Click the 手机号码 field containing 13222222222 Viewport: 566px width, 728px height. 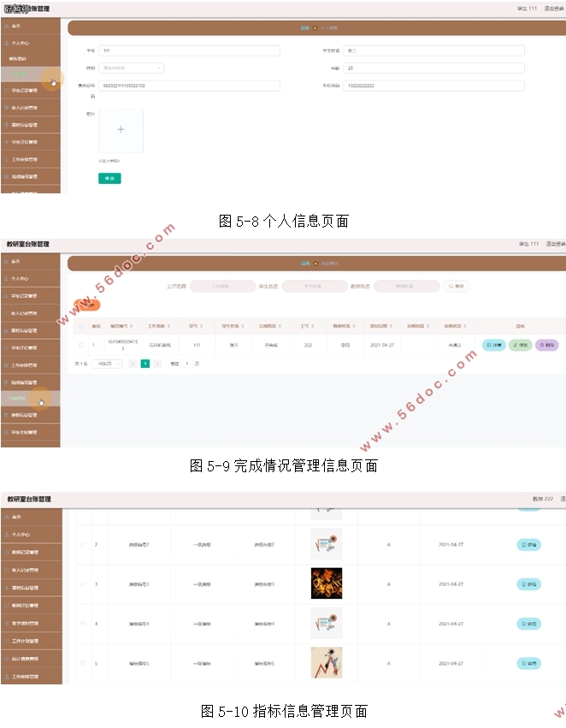(433, 86)
